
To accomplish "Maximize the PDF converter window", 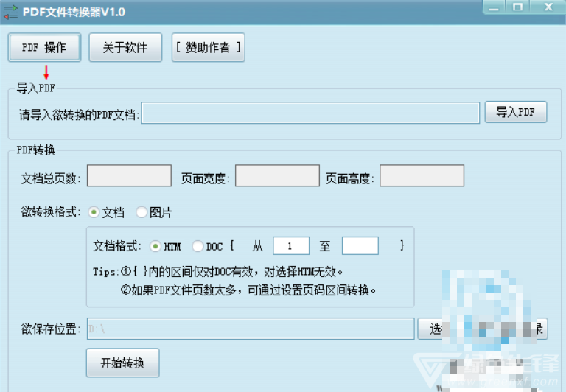I will point(517,7).
